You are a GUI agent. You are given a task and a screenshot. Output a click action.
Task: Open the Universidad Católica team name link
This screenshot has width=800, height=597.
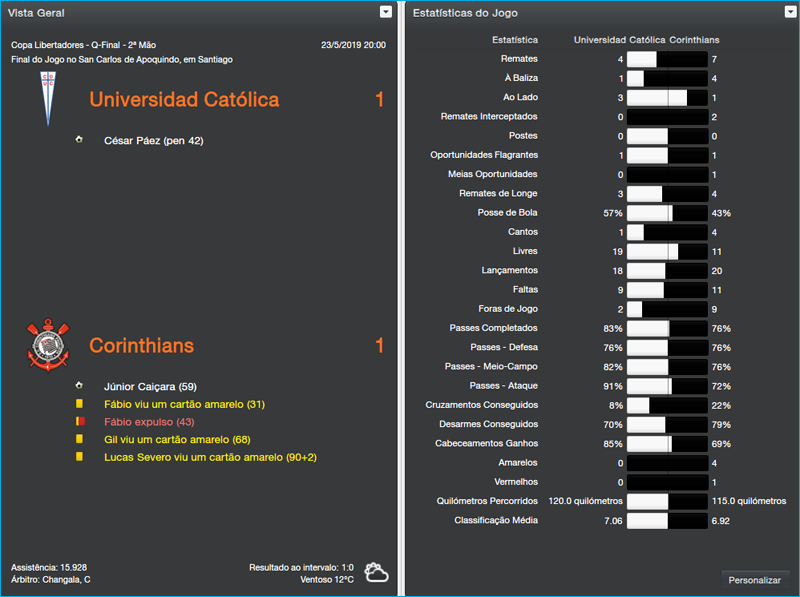click(184, 100)
